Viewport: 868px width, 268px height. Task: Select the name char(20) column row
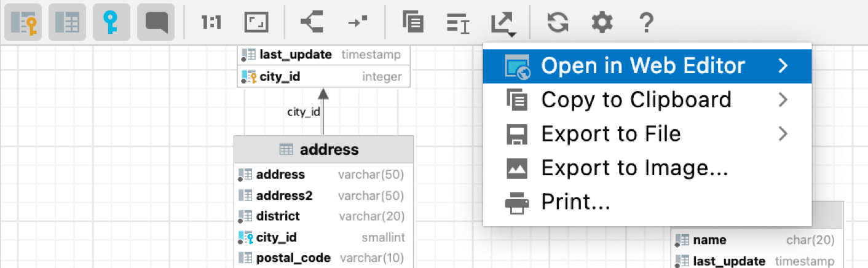(757, 240)
